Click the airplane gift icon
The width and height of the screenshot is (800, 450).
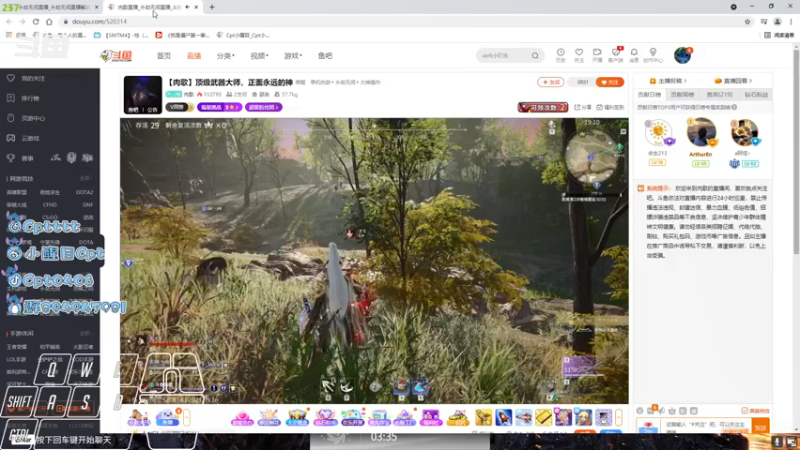[523, 417]
